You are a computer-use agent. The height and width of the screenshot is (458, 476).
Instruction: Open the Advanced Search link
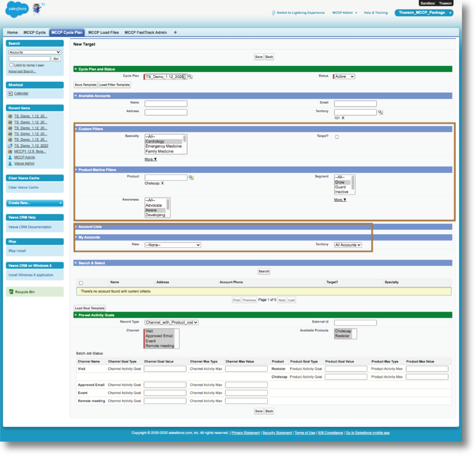pyautogui.click(x=22, y=71)
